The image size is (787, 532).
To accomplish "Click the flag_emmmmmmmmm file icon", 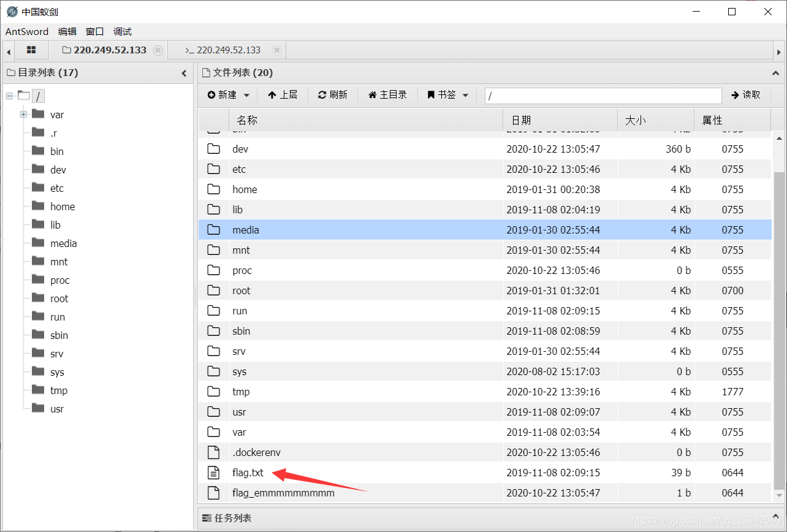I will click(x=213, y=493).
